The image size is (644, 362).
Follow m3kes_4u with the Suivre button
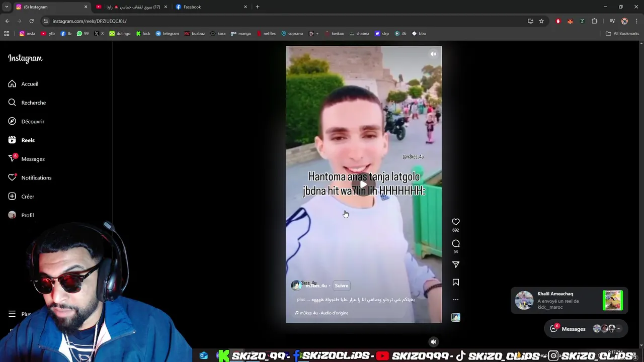click(341, 286)
